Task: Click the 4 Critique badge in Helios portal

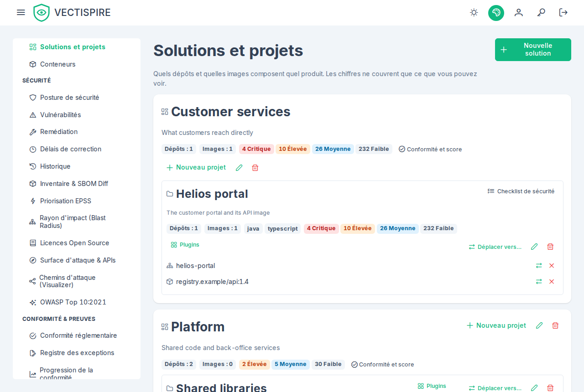Action: (x=321, y=228)
